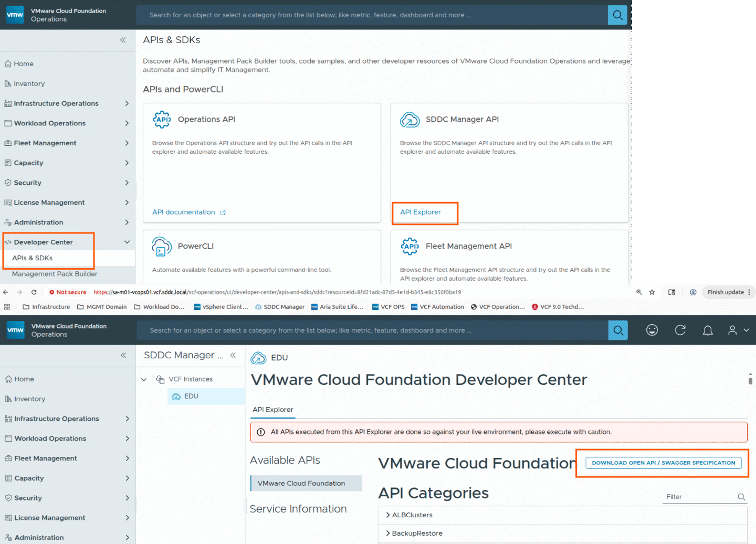Bookmark this page with the star icon
Screen dimensions: 756x544
pos(652,292)
